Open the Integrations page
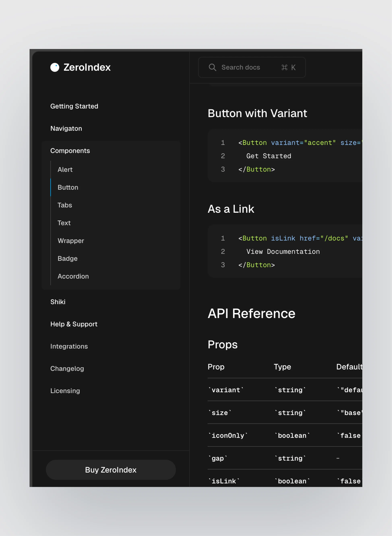The image size is (392, 536). [x=69, y=346]
